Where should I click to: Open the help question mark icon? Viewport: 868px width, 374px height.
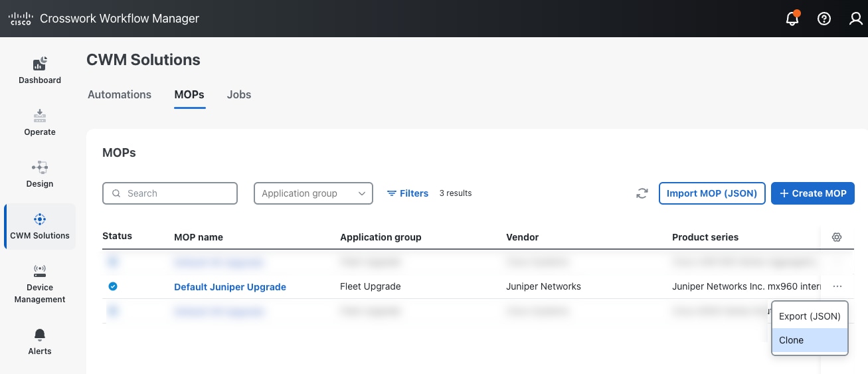(x=824, y=19)
